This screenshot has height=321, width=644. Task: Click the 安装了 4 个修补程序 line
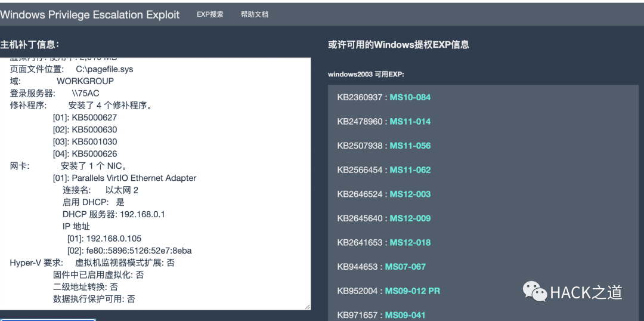pos(111,106)
